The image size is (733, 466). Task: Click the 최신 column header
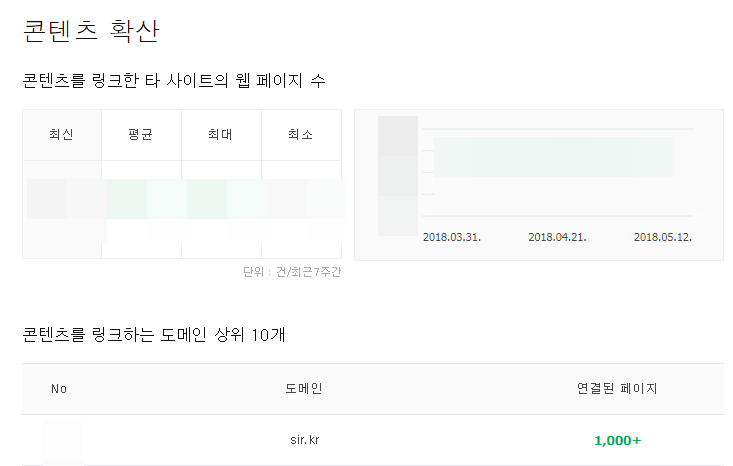click(x=61, y=134)
